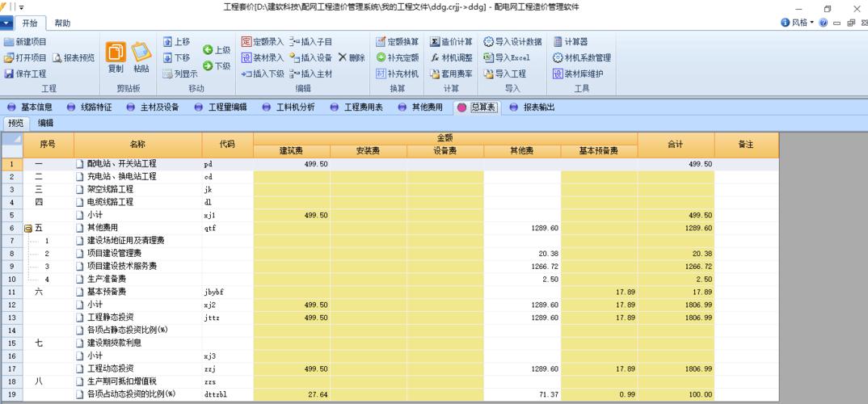
Task: Click the 名称 column header
Action: pyautogui.click(x=138, y=145)
